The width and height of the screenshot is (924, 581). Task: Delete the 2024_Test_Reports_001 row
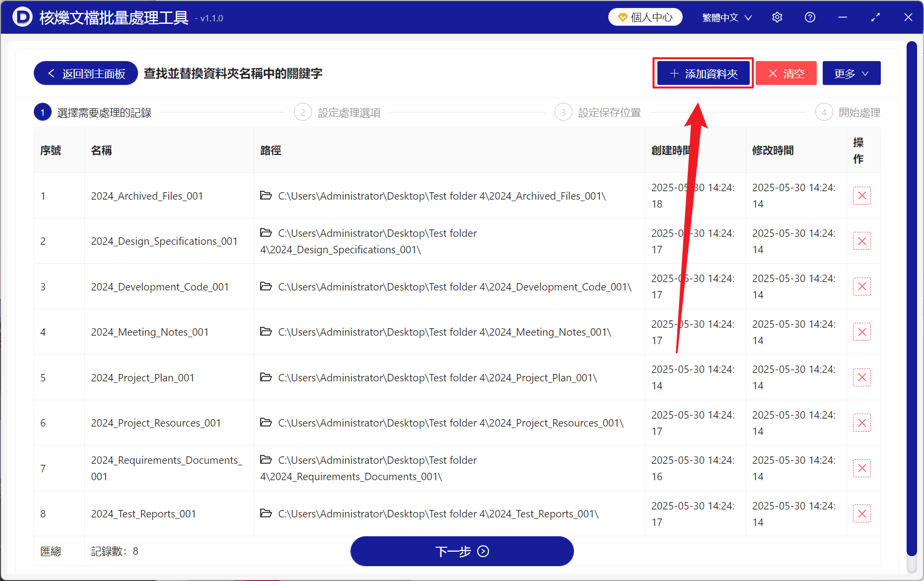(x=862, y=514)
